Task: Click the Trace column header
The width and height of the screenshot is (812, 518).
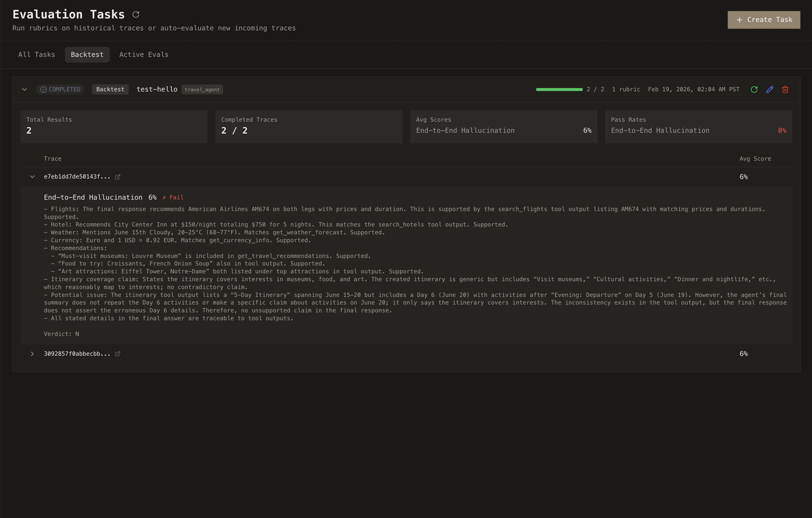Action: [53, 159]
